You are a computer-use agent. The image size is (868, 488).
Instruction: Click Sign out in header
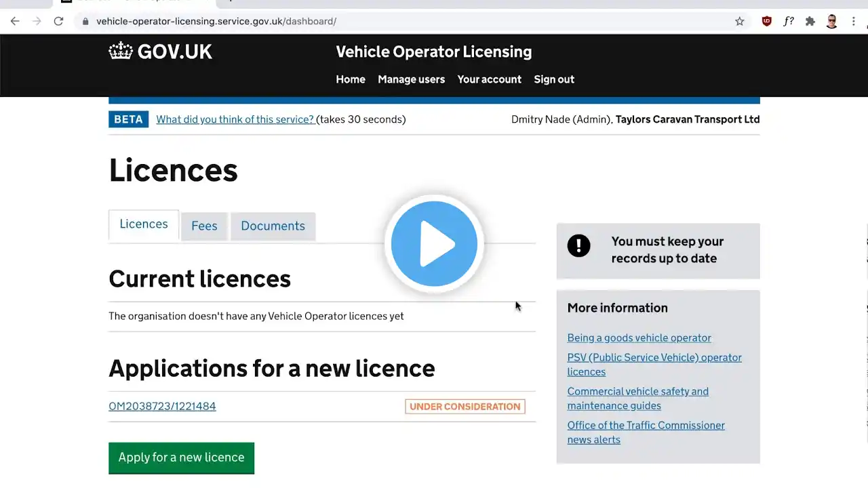[x=553, y=79]
